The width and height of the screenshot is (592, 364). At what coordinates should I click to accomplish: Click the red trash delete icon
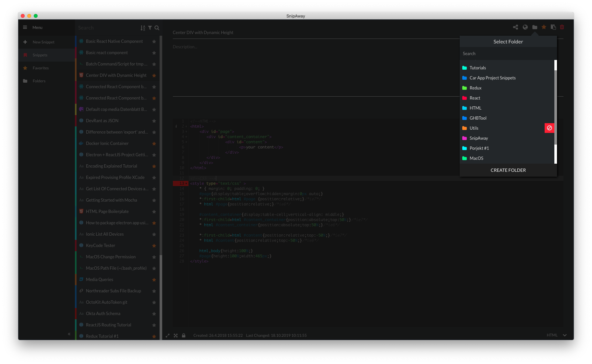click(562, 27)
